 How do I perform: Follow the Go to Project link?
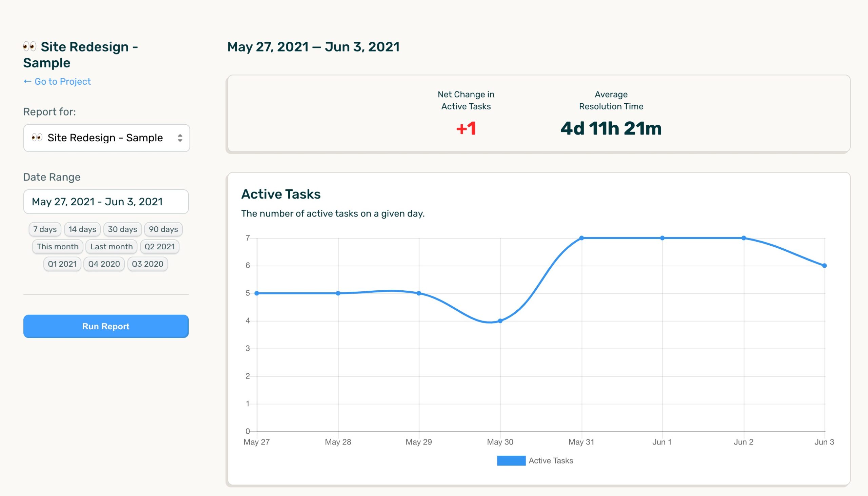click(57, 81)
